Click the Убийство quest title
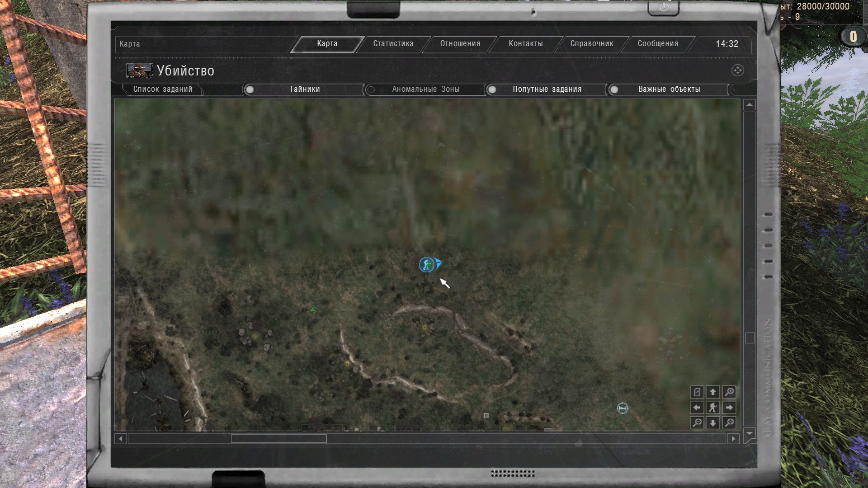 185,71
